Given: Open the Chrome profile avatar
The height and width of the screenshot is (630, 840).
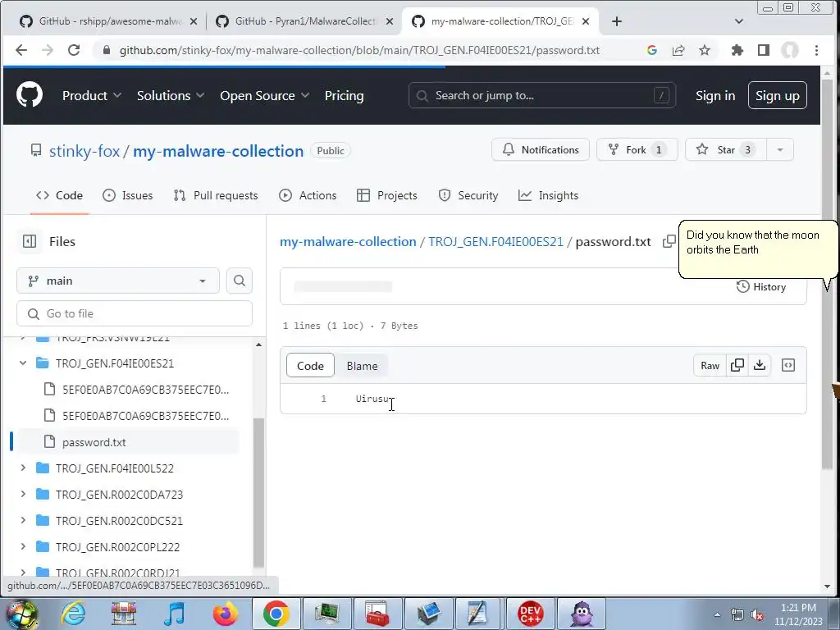Looking at the screenshot, I should coord(790,50).
